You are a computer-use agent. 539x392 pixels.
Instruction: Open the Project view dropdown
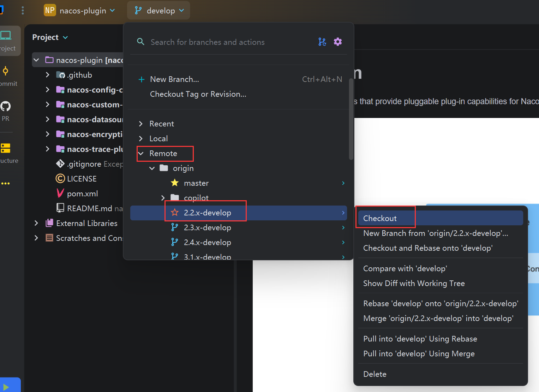point(50,37)
